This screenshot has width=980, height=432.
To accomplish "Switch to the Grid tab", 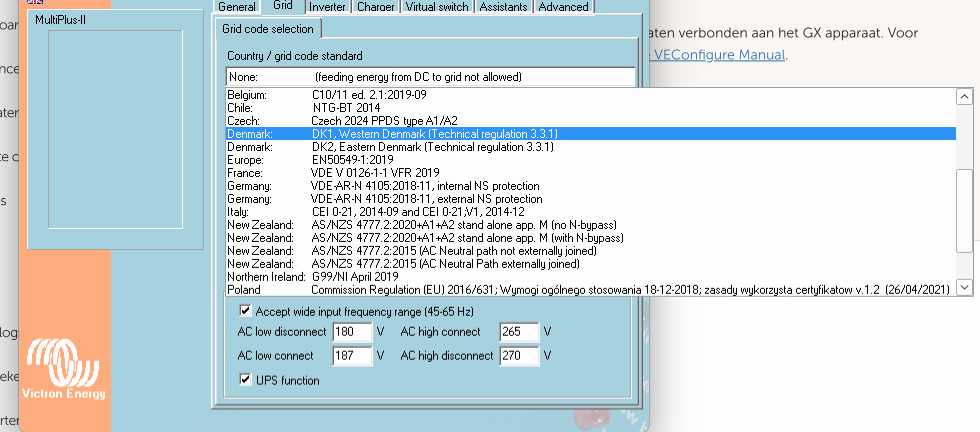I will (283, 6).
